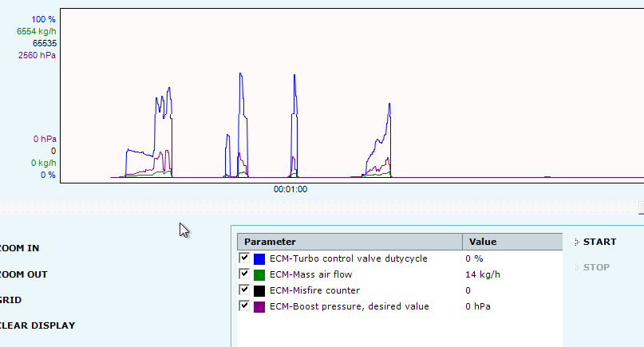
Task: Click the blue Turbo control valve color swatch
Action: coord(259,258)
